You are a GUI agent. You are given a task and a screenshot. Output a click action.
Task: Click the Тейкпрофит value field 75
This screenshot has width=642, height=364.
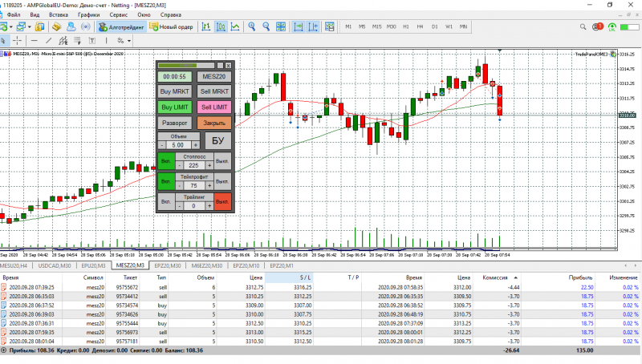coord(193,185)
